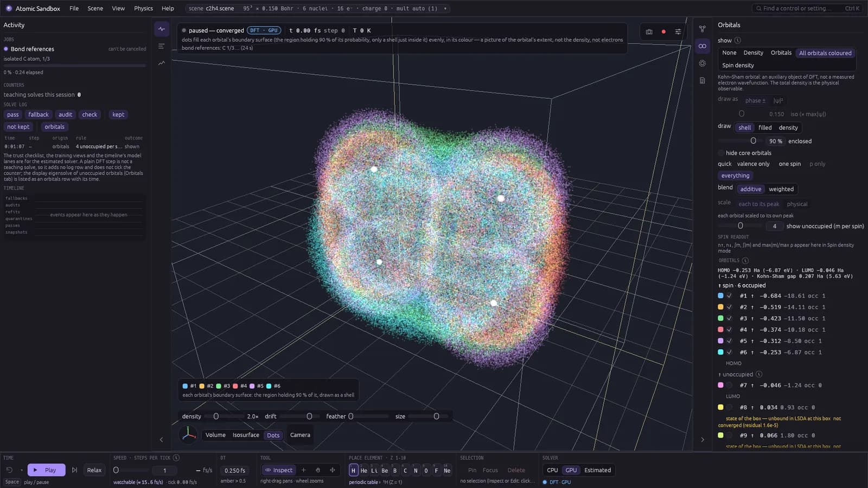The height and width of the screenshot is (488, 868).
Task: Choose Spin density show mode
Action: point(738,65)
